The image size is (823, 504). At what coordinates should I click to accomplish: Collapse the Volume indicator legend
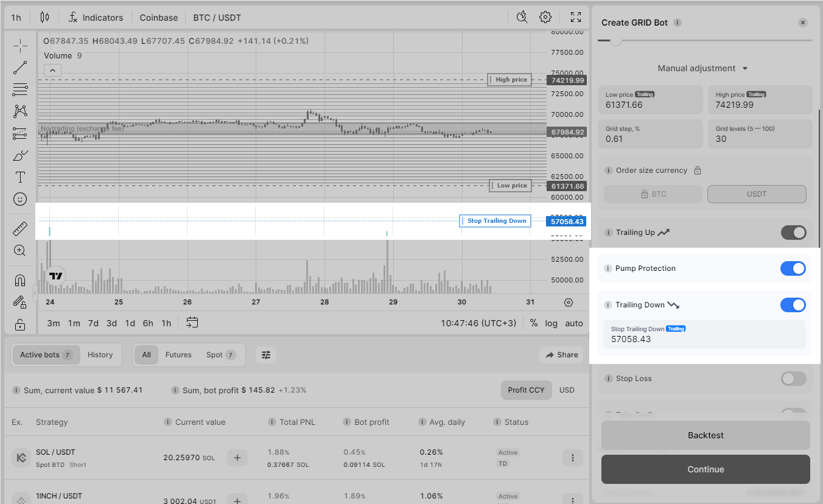52,71
